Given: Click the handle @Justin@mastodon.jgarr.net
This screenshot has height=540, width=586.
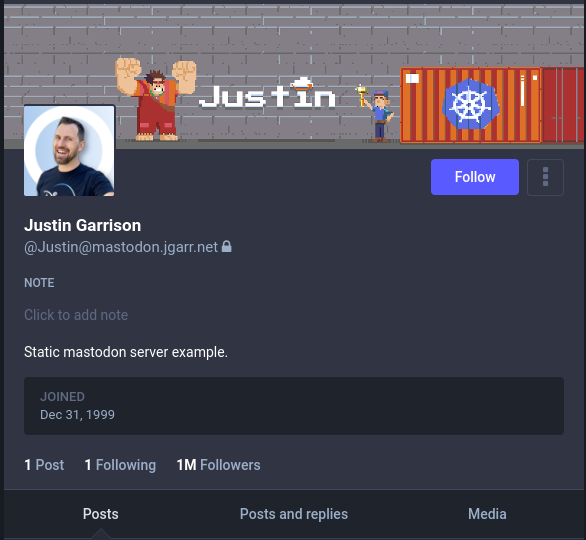Looking at the screenshot, I should 121,247.
